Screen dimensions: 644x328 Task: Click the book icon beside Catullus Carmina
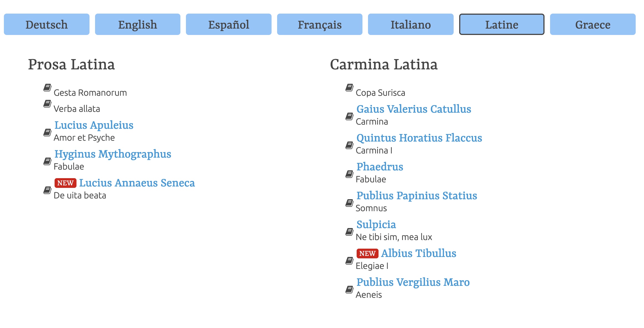coord(349,116)
